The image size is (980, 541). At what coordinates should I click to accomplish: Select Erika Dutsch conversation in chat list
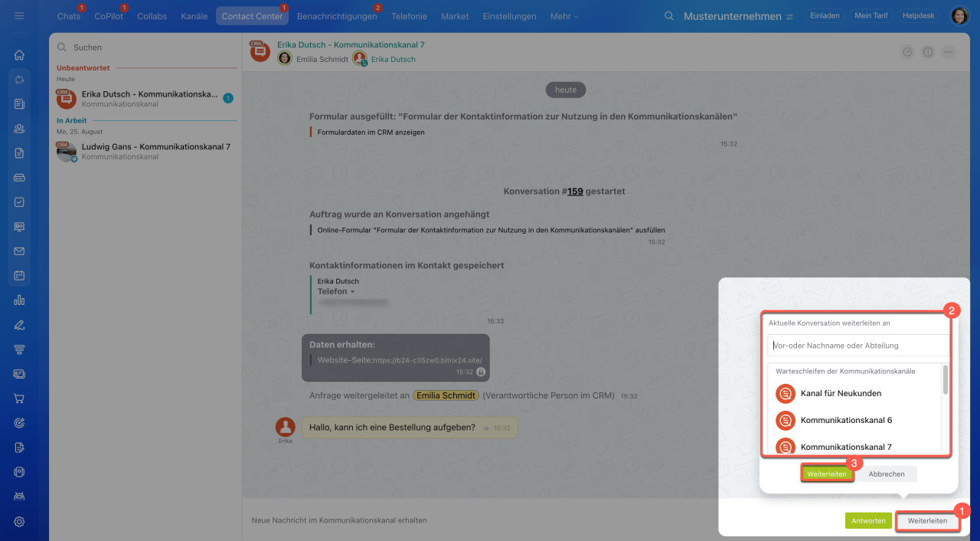pyautogui.click(x=145, y=99)
